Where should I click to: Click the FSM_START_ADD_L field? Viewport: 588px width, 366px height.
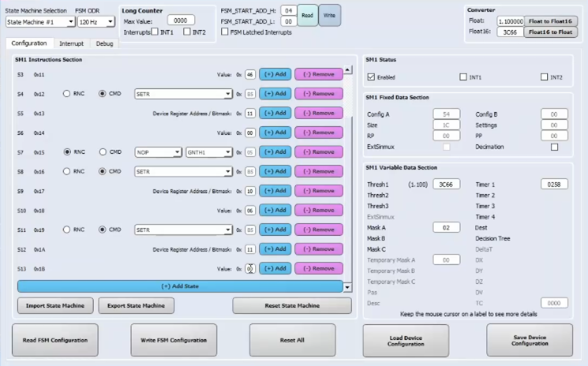click(288, 21)
